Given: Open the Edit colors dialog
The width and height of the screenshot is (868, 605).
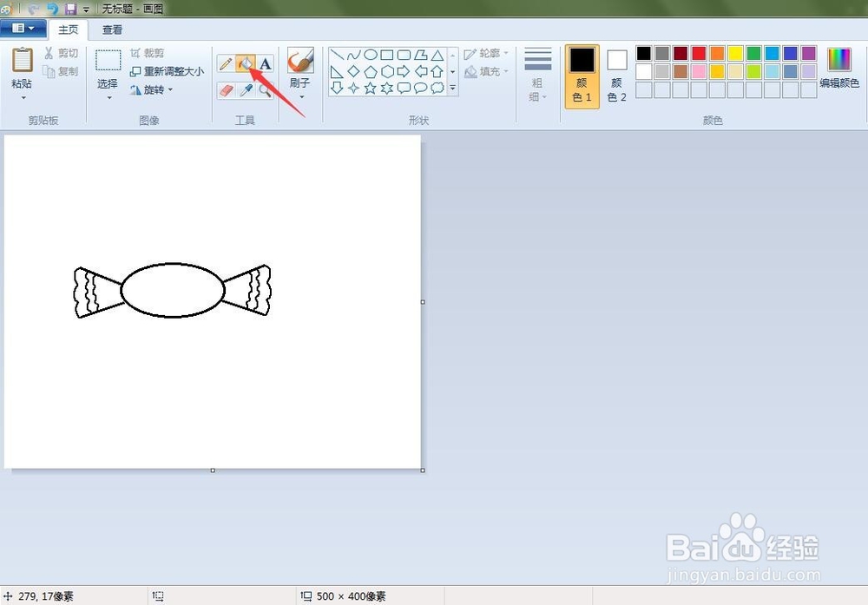Looking at the screenshot, I should 839,68.
